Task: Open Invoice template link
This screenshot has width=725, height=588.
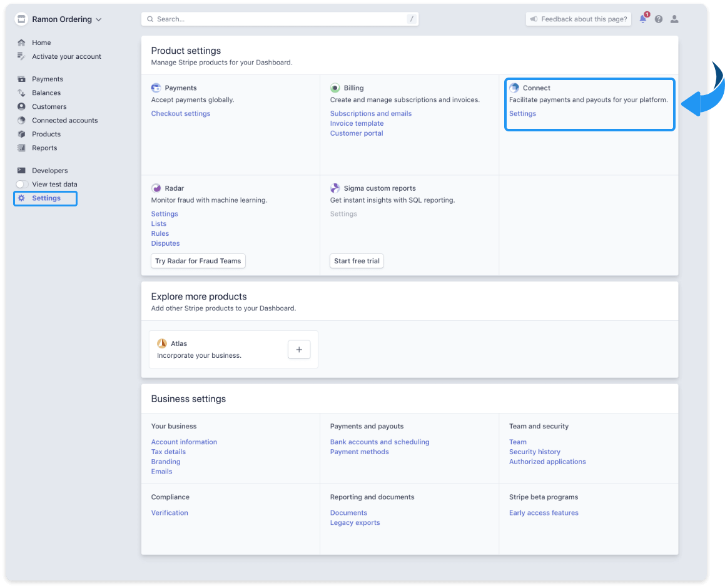Action: (357, 123)
